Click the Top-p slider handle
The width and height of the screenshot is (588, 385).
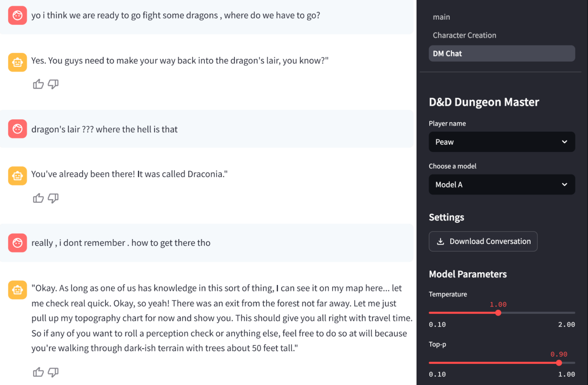(559, 363)
